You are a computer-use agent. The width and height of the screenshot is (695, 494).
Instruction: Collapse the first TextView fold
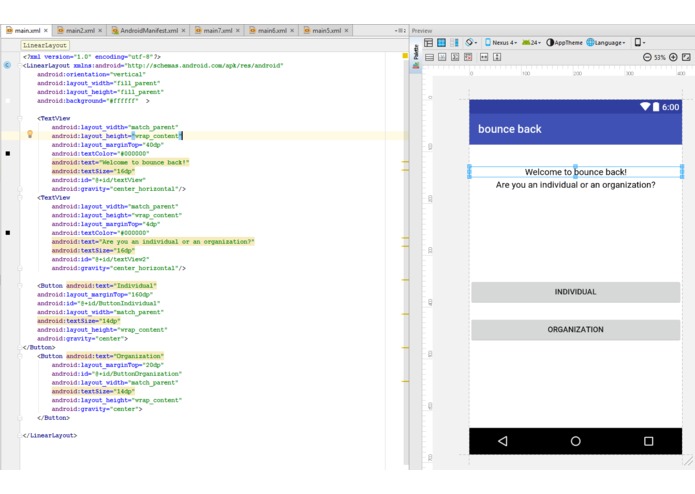point(20,118)
